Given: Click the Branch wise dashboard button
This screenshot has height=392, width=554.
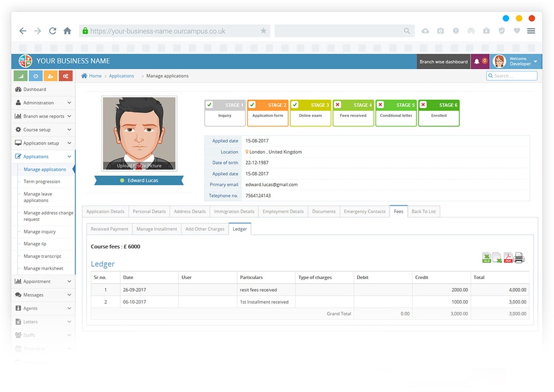Looking at the screenshot, I should click(443, 61).
